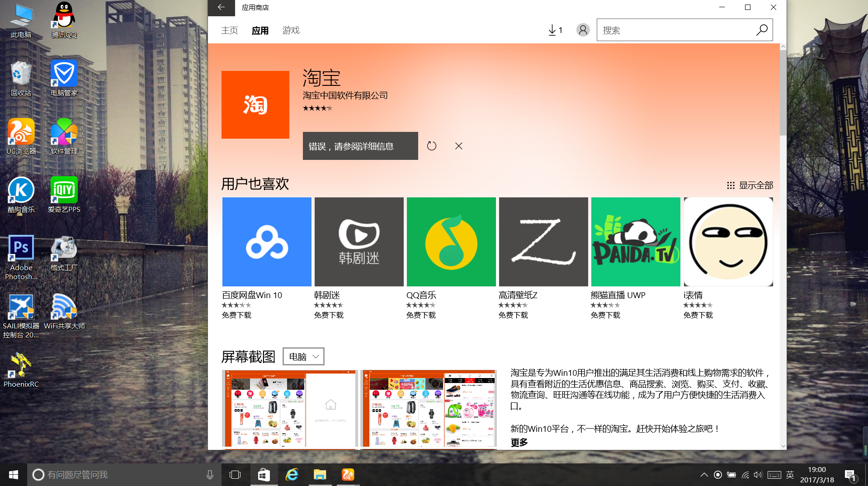This screenshot has height=486, width=868.
Task: Open the downloads indicator showing 1
Action: pyautogui.click(x=555, y=30)
